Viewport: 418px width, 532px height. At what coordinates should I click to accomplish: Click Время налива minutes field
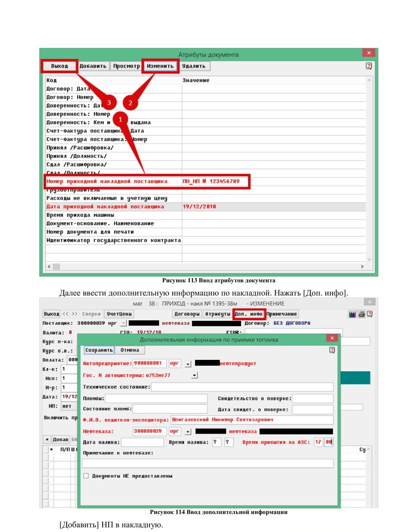pyautogui.click(x=229, y=442)
